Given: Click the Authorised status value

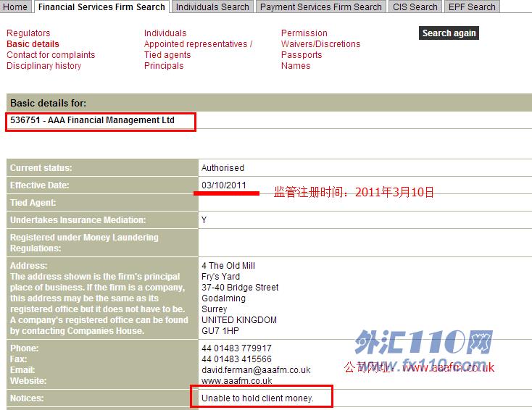Looking at the screenshot, I should [x=223, y=167].
